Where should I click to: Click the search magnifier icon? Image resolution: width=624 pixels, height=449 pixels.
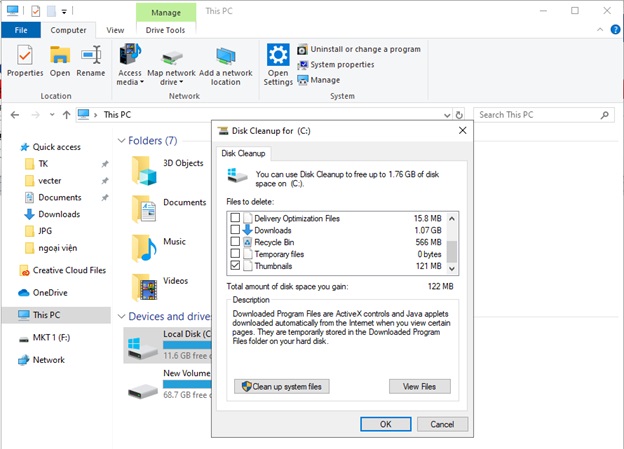click(604, 115)
